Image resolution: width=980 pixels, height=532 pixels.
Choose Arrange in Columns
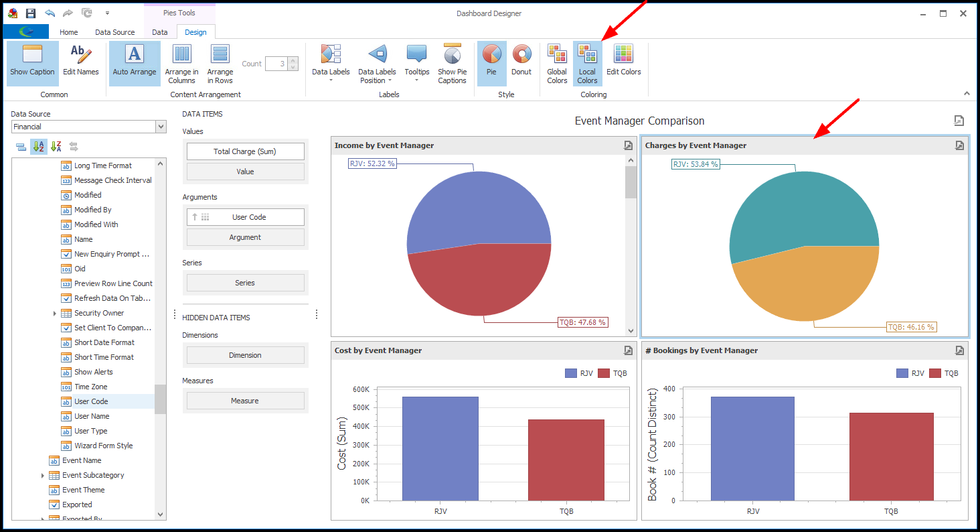pos(182,64)
